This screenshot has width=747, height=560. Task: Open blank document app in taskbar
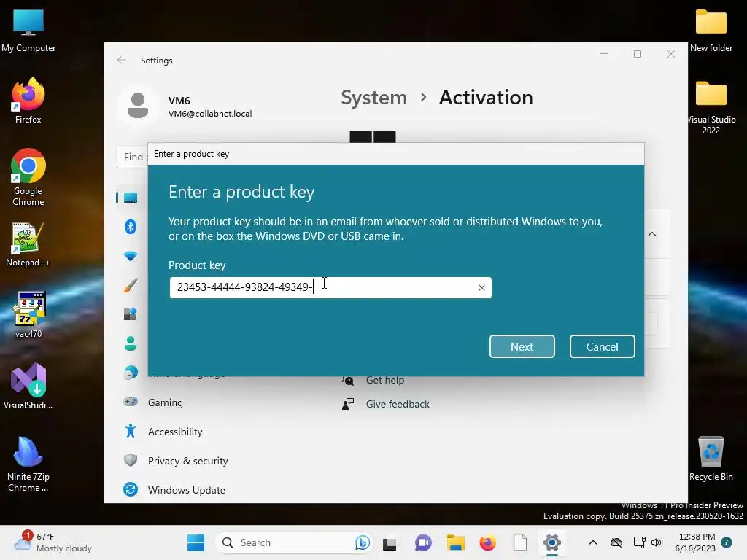(x=519, y=542)
